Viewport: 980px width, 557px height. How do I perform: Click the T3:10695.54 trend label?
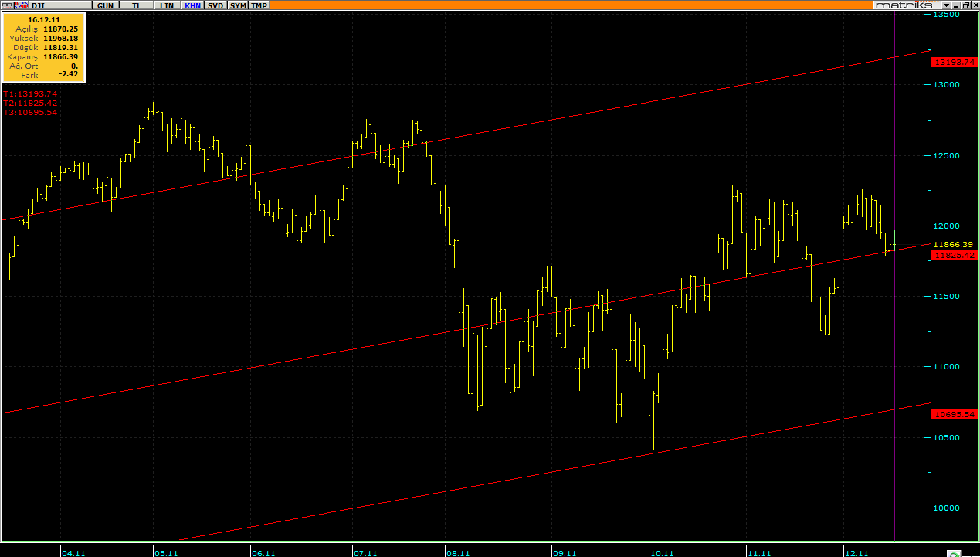(30, 112)
